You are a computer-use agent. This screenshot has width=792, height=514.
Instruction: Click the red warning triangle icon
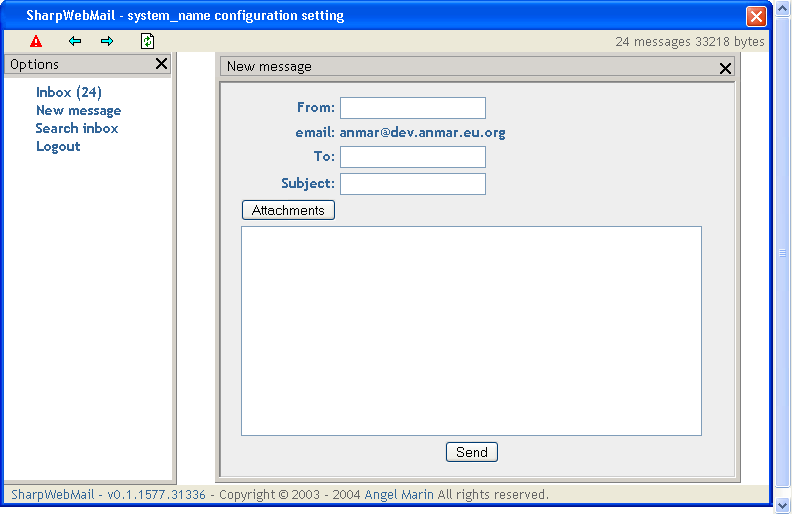[x=36, y=41]
